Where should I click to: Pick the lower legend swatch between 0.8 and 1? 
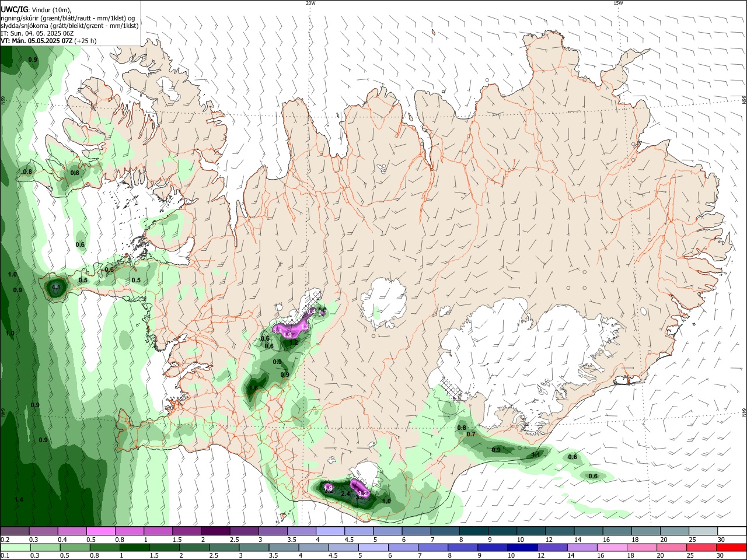(104, 547)
